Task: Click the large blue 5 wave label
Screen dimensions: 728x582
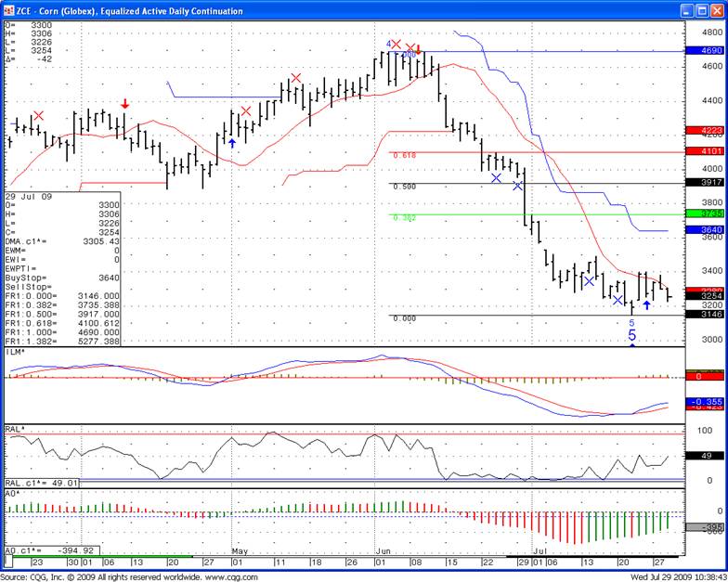Action: click(x=632, y=335)
